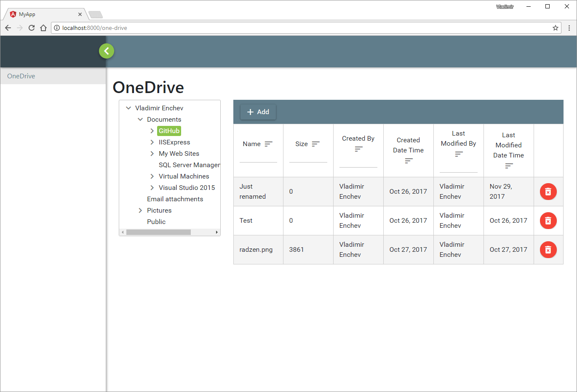
Task: Go to browser home page
Action: pyautogui.click(x=43, y=28)
